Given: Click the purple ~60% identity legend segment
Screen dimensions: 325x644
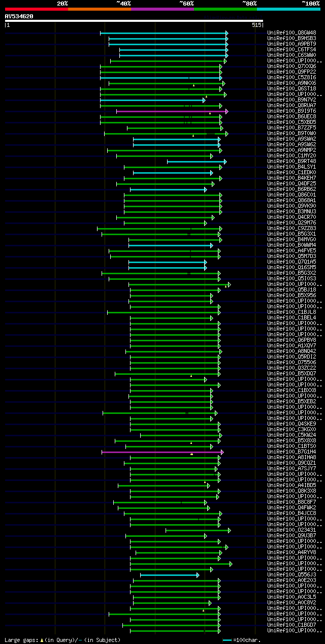Looking at the screenshot, I should click(x=162, y=9).
